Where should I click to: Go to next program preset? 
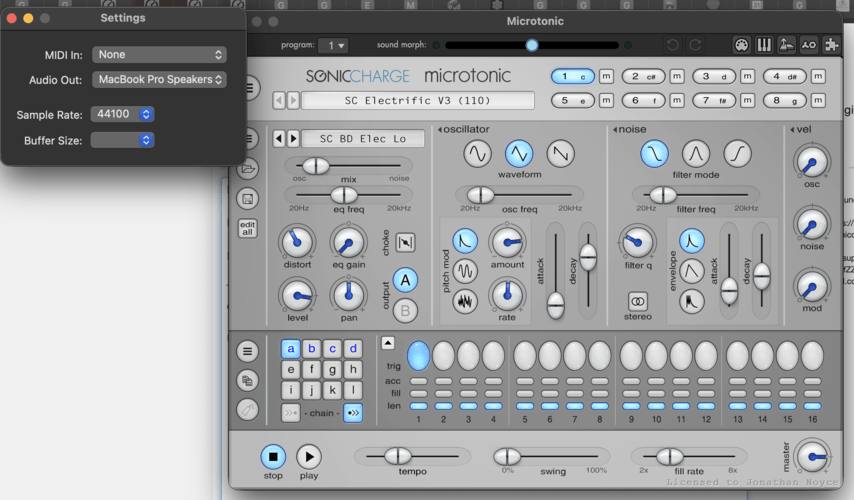(x=293, y=100)
